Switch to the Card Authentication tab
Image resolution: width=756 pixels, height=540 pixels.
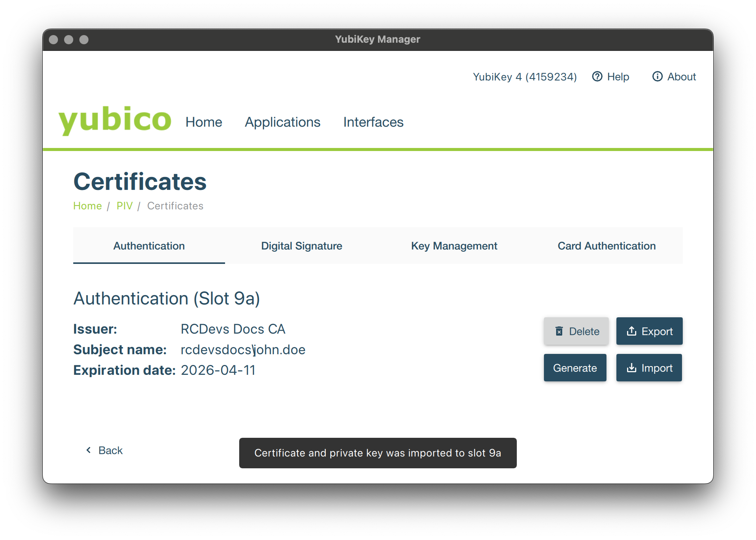coord(606,246)
